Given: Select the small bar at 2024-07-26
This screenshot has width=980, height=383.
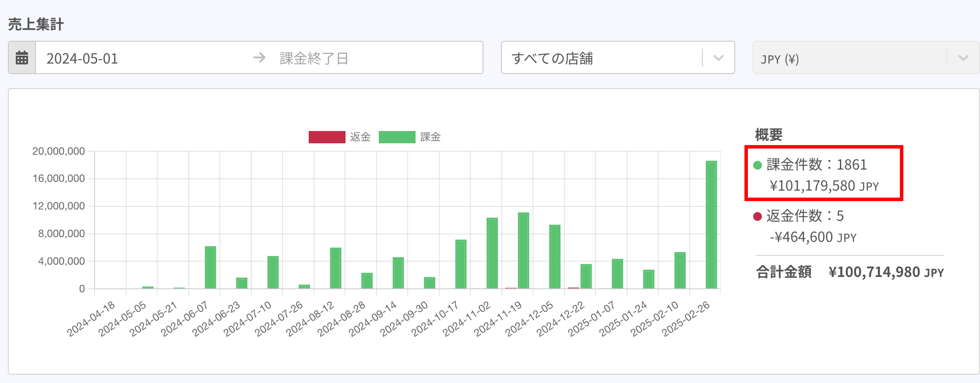Looking at the screenshot, I should 304,287.
